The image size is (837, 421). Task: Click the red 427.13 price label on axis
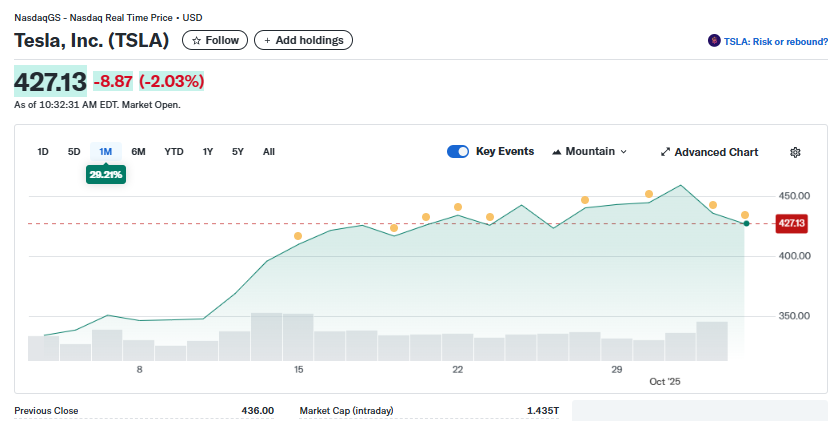point(791,223)
